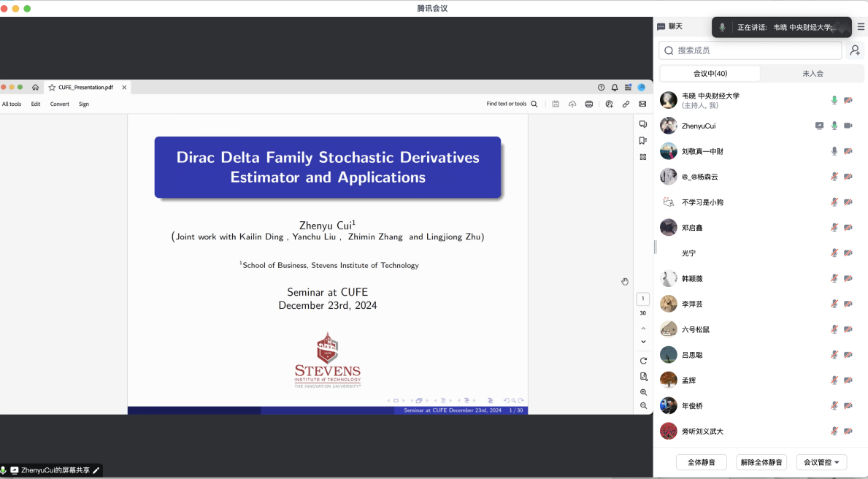The height and width of the screenshot is (479, 868).
Task: Click the email envelope icon in Acrobat
Action: click(642, 104)
